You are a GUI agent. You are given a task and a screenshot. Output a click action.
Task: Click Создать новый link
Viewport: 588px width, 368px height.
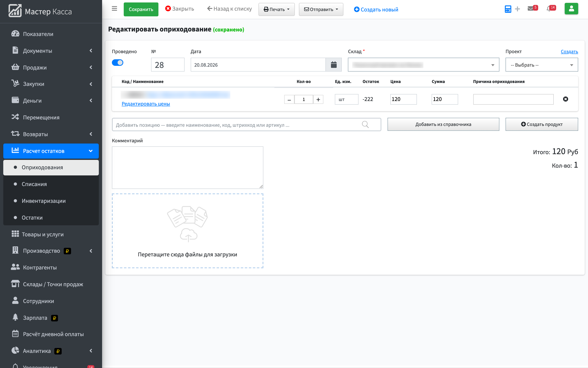(x=376, y=9)
